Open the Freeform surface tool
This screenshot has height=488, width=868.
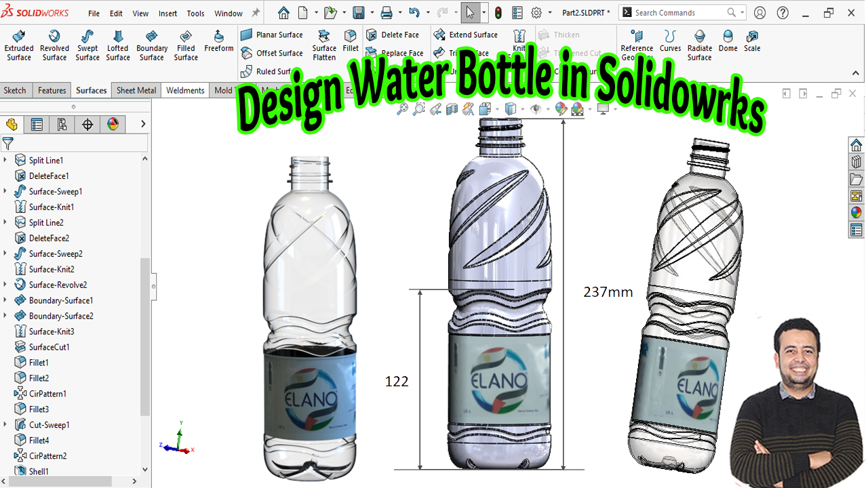tap(218, 41)
